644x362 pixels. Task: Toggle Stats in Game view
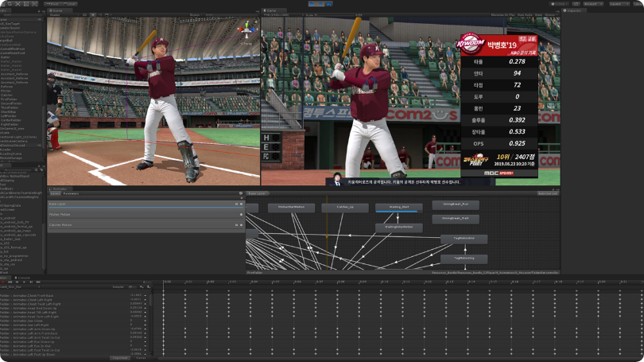tap(538, 15)
